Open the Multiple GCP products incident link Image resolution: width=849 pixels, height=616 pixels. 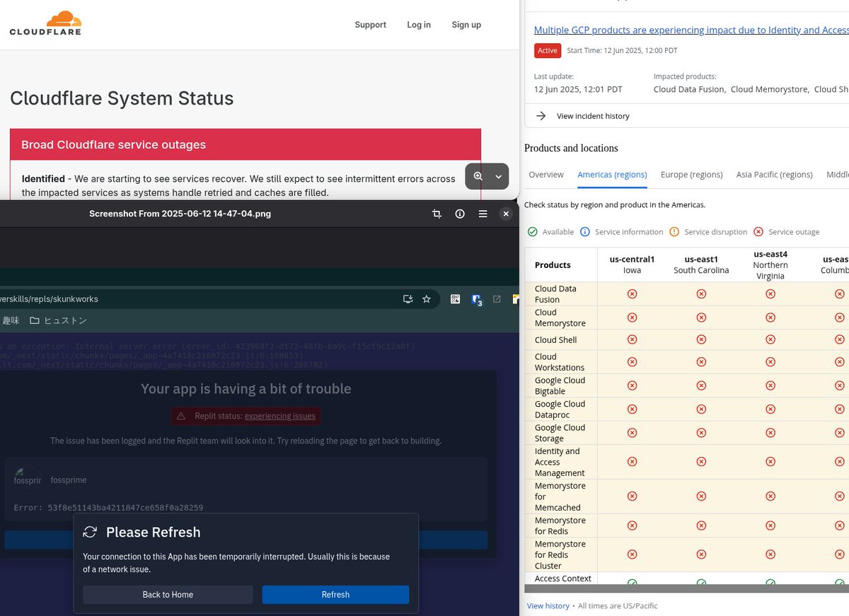click(x=691, y=30)
